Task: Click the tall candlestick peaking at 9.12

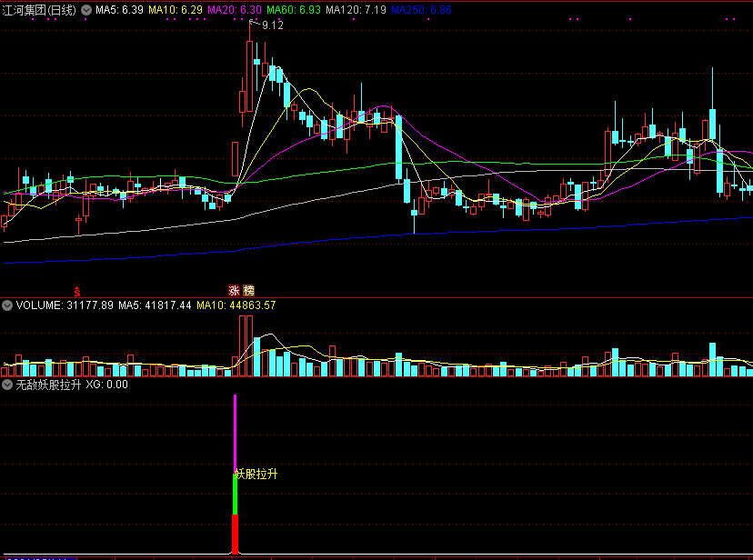Action: point(250,76)
